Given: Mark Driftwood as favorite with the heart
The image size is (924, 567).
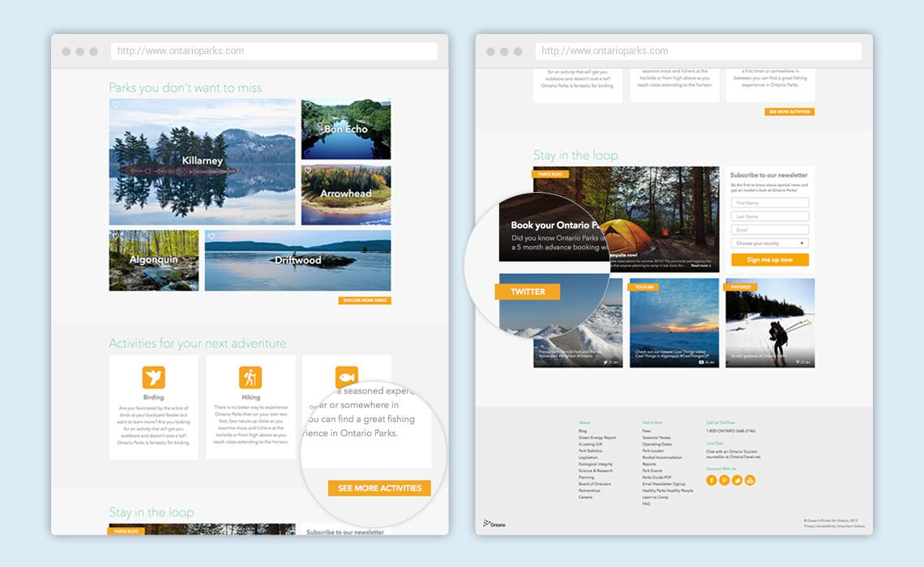Looking at the screenshot, I should click(x=212, y=236).
